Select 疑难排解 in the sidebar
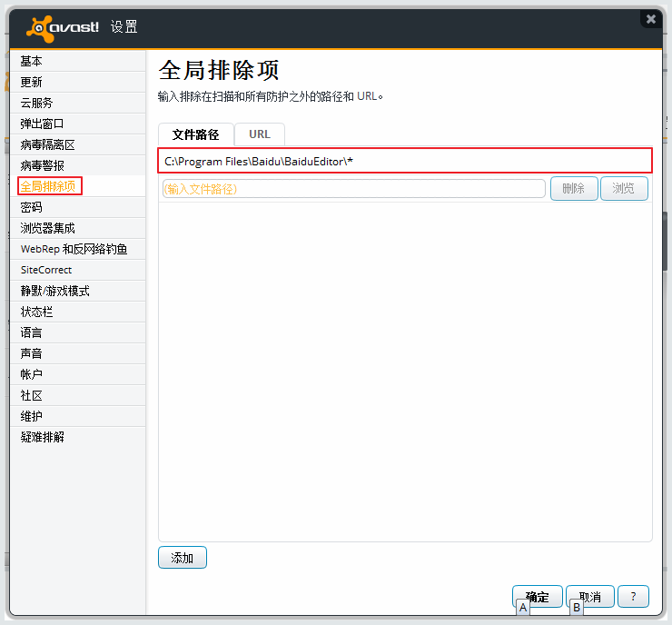Image resolution: width=672 pixels, height=625 pixels. click(77, 437)
